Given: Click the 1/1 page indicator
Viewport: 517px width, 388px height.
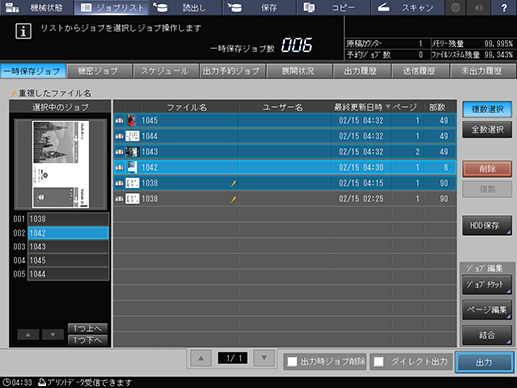Looking at the screenshot, I should click(233, 358).
